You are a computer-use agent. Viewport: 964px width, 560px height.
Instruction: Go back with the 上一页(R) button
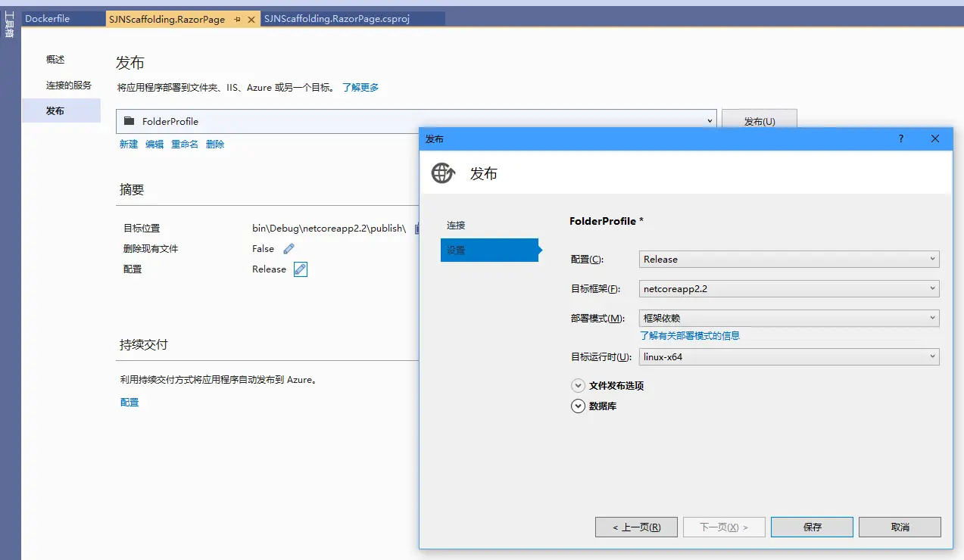[636, 527]
